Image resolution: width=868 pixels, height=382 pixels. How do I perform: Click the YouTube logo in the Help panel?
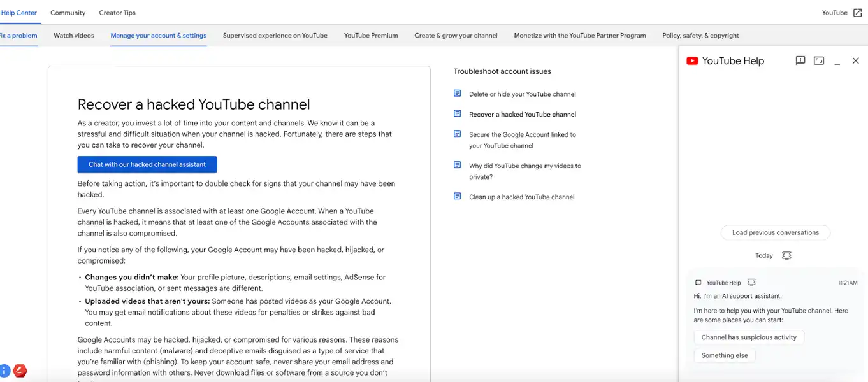(x=692, y=60)
